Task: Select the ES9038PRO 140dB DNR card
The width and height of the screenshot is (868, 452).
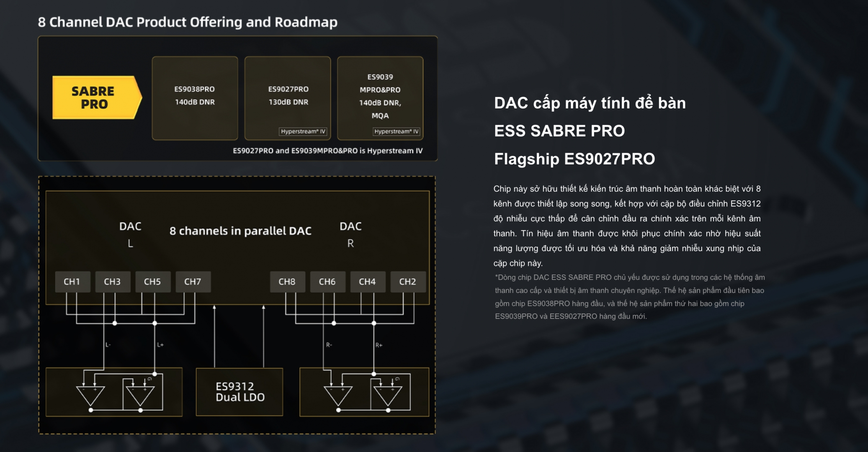Action: [195, 98]
